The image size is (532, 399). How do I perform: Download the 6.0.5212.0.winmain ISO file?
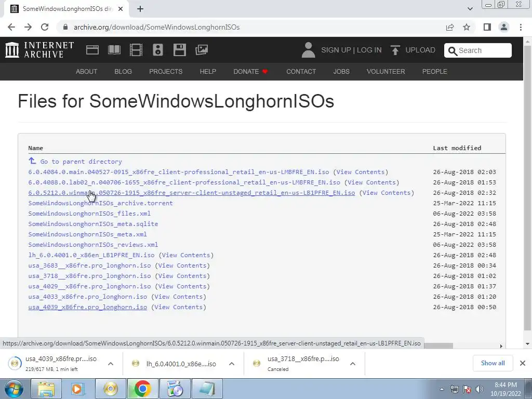point(192,193)
